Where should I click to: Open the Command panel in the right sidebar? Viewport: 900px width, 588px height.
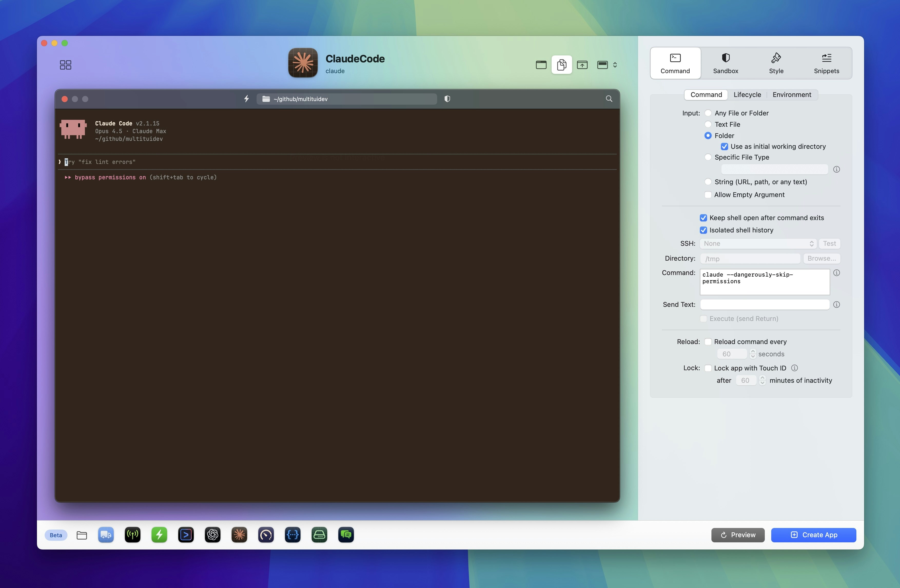tap(675, 63)
